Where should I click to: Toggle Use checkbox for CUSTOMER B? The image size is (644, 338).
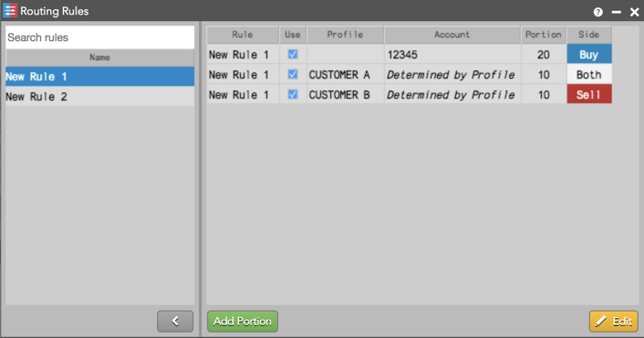pos(293,95)
